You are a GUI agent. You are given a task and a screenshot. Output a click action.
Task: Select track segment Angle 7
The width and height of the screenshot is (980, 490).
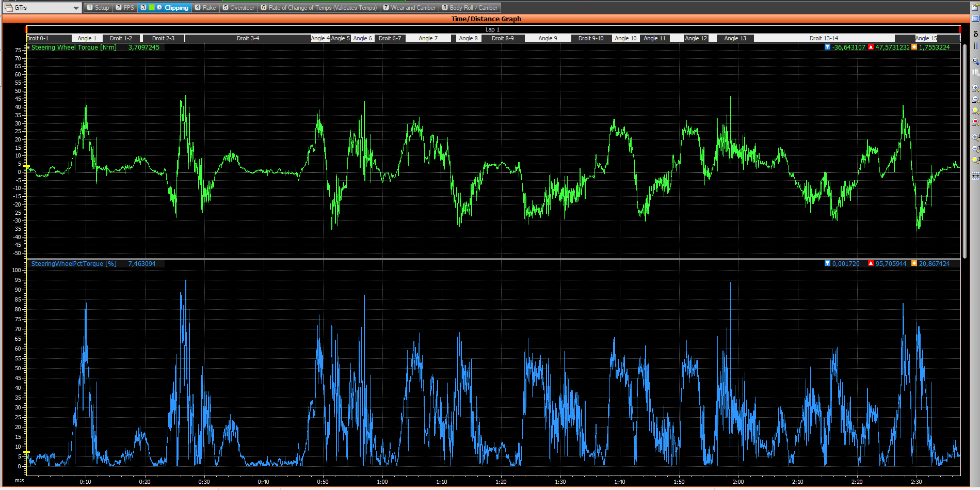click(x=428, y=38)
